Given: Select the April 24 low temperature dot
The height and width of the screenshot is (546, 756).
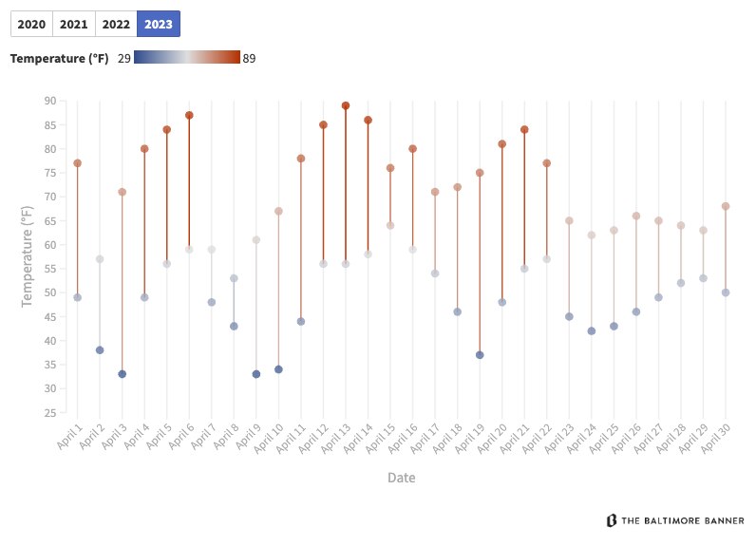Looking at the screenshot, I should (x=592, y=331).
